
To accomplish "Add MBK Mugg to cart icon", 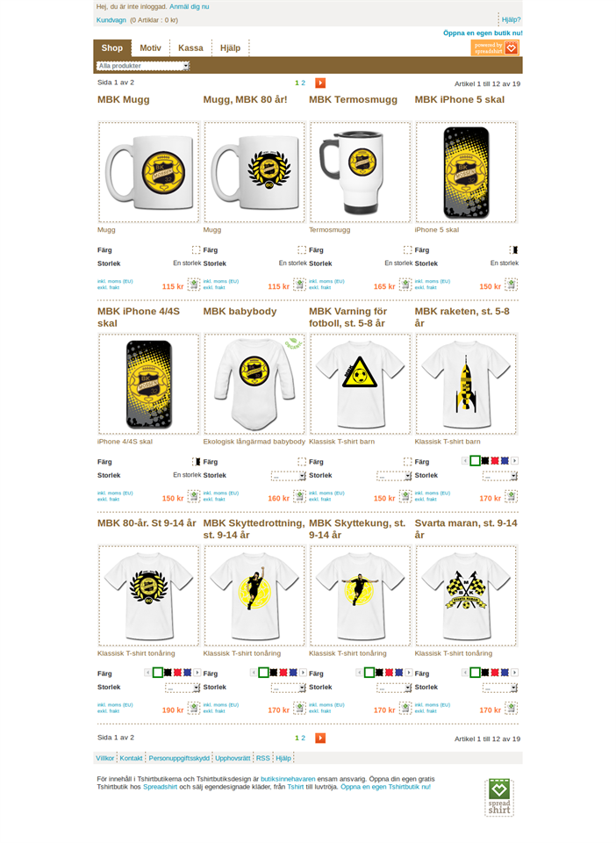I will (x=194, y=284).
